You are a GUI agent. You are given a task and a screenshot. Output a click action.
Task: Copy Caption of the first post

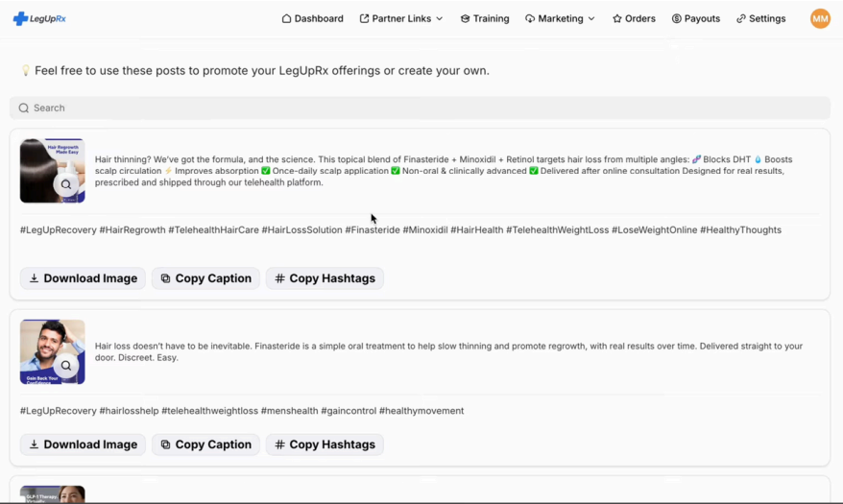[205, 278]
